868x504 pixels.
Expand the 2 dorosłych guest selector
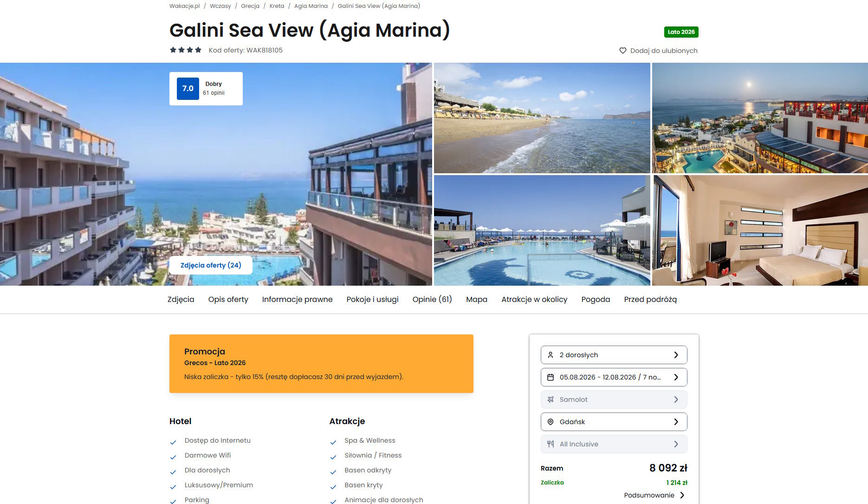click(x=614, y=355)
